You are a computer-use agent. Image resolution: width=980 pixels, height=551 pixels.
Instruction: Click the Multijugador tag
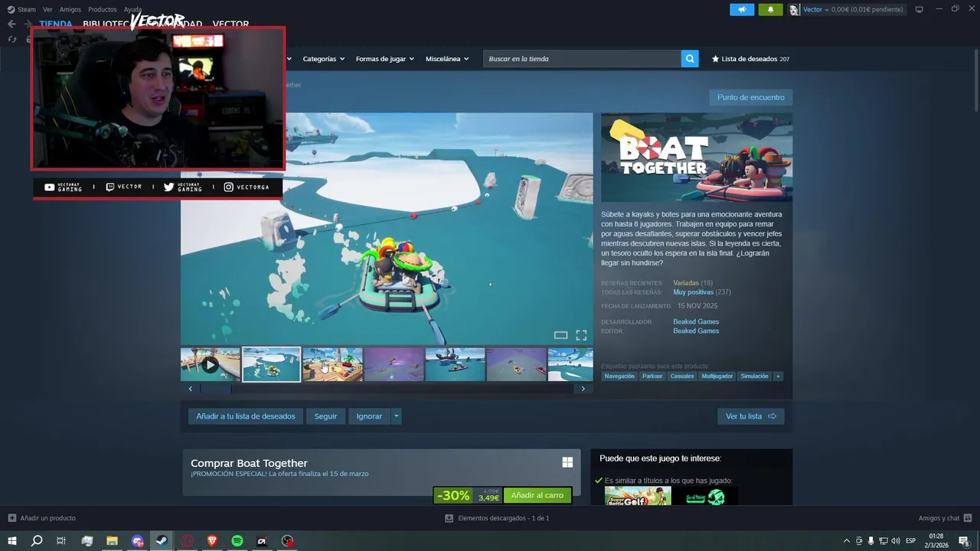717,376
